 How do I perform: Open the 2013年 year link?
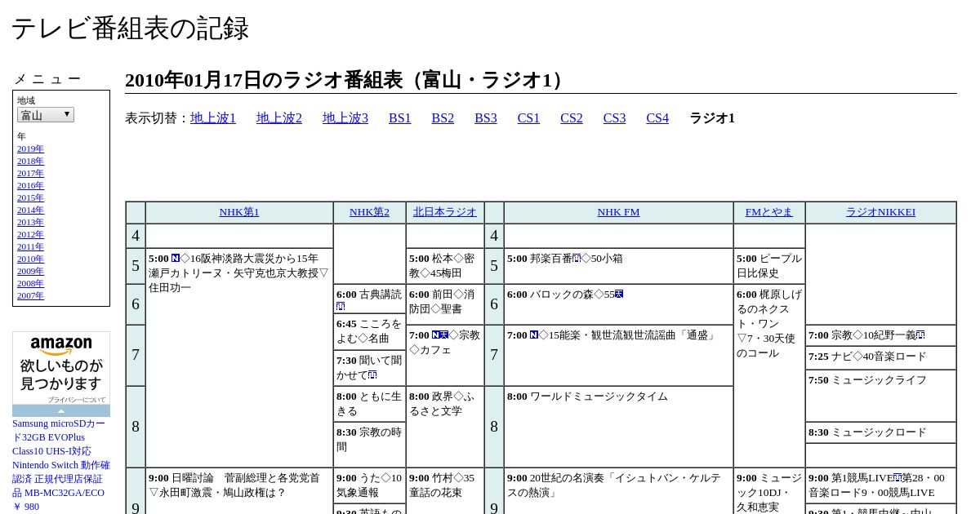[x=30, y=223]
